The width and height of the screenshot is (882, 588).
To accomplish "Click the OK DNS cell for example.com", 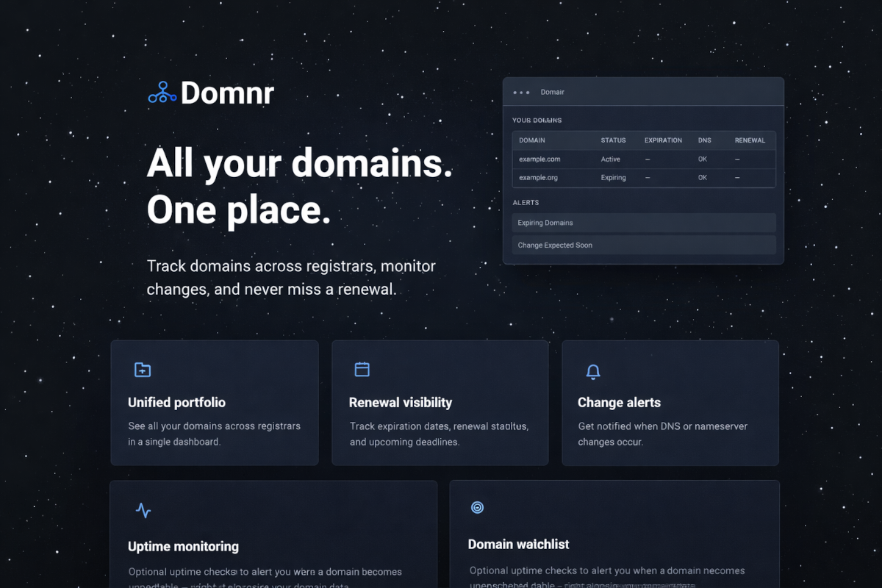I will point(703,159).
